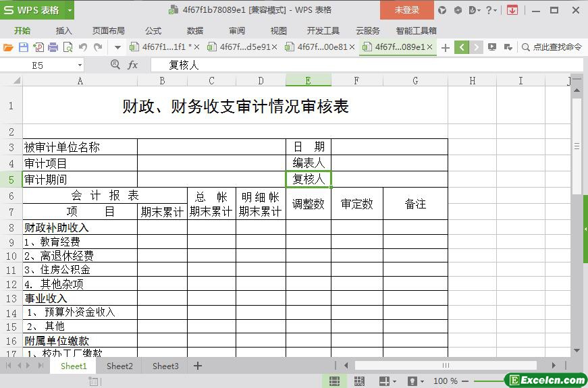Open the Name Box dropdown arrow
This screenshot has height=388, width=588.
point(80,65)
